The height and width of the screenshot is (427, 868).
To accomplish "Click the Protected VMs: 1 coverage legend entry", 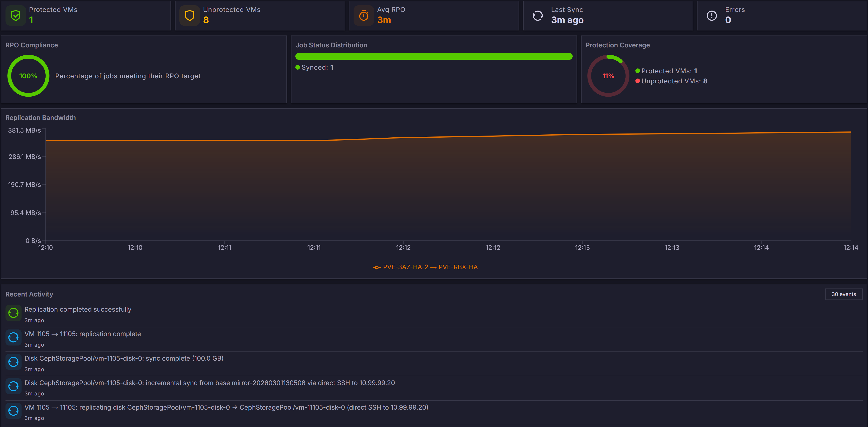I will click(666, 71).
